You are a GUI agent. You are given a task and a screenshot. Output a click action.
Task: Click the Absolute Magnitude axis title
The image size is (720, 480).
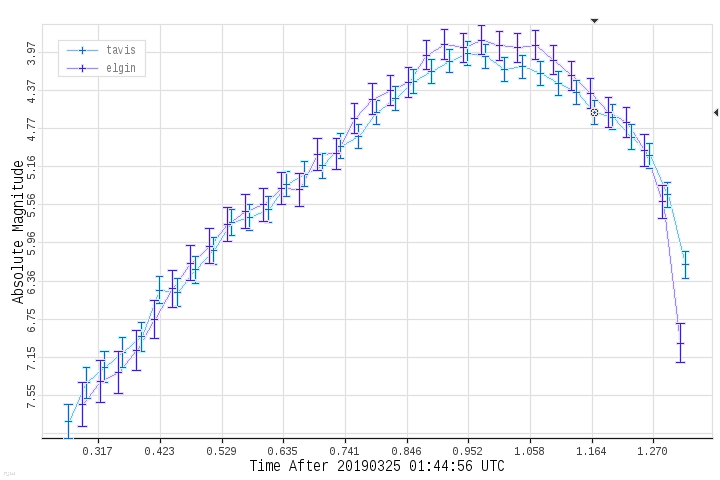(x=18, y=232)
